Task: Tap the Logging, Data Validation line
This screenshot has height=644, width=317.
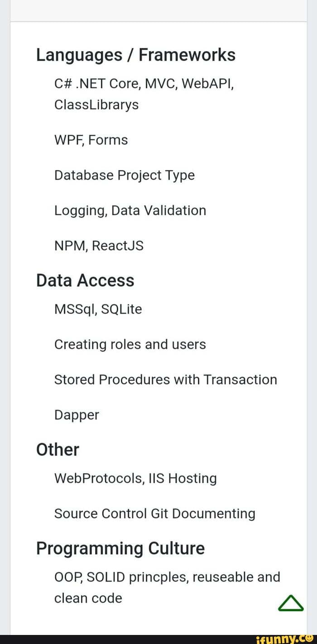Action: point(130,210)
